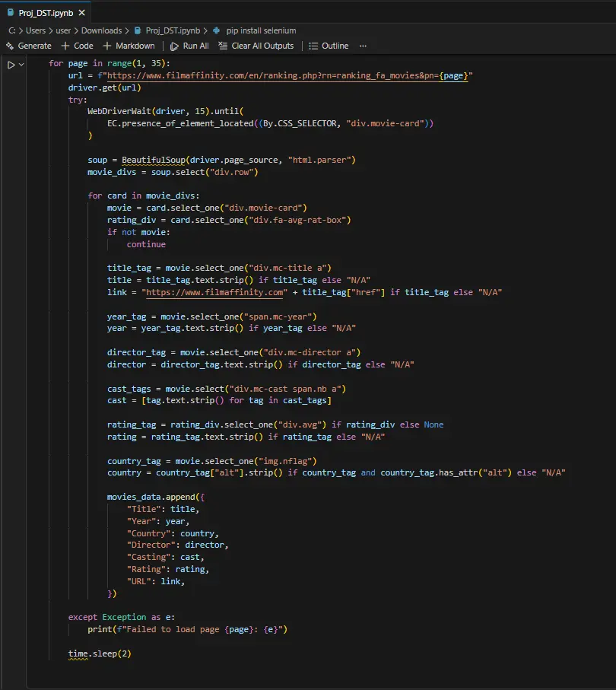Open the more actions ellipsis menu
616x690 pixels.
click(x=363, y=46)
